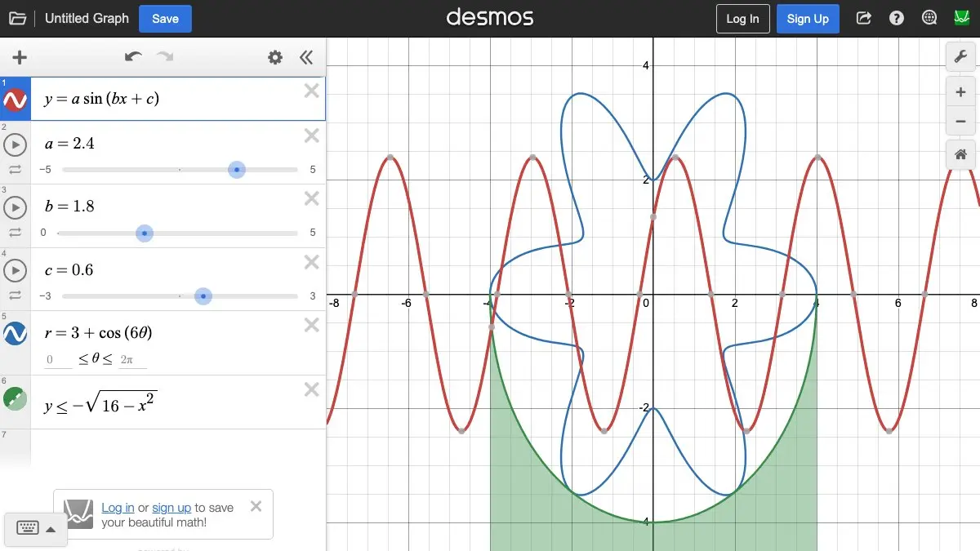
Task: Edit the theta upper bound 2π field
Action: click(x=132, y=360)
